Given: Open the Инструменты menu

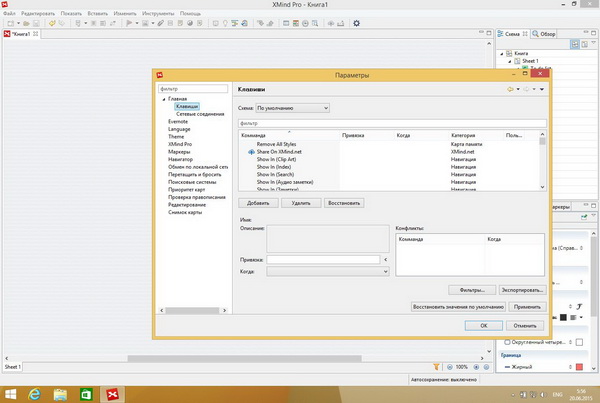Looking at the screenshot, I should coord(158,13).
